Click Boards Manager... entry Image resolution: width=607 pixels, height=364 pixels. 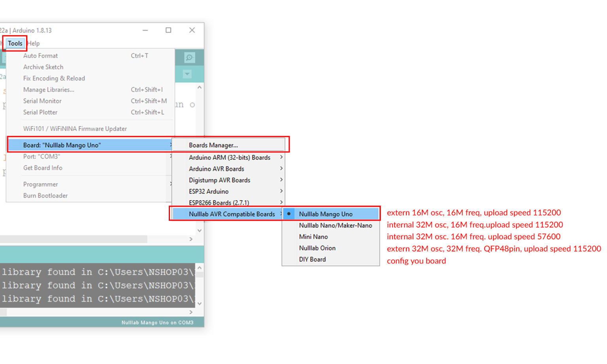click(213, 145)
